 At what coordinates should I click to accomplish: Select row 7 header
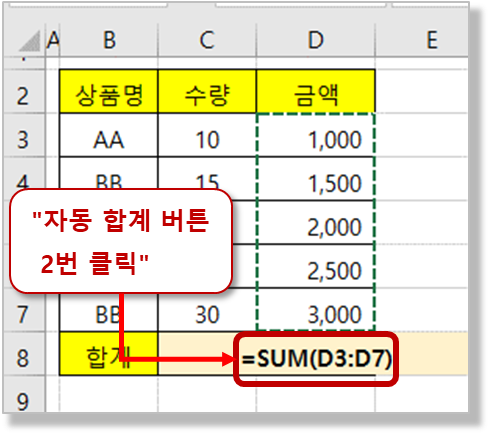point(23,310)
